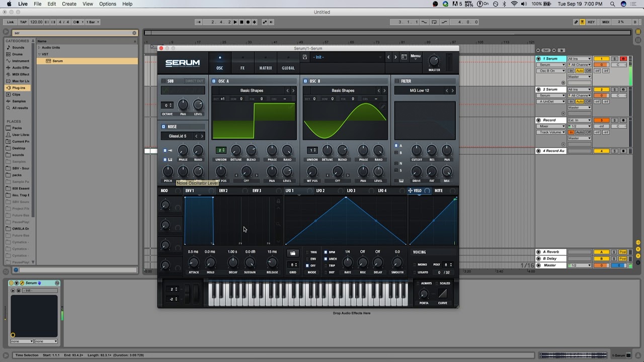Screen dimensions: 644x362
Task: Click OSC B waveform edit pencil
Action: click(x=383, y=107)
